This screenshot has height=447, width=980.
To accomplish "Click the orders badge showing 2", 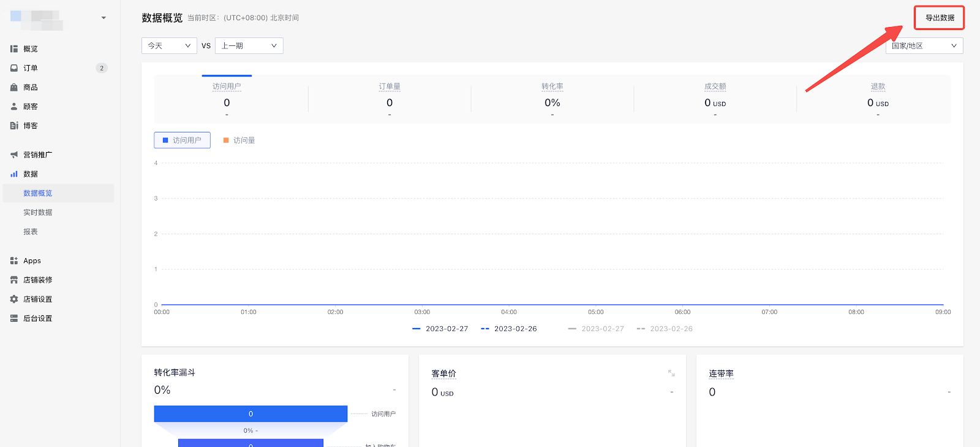I will pyautogui.click(x=102, y=68).
